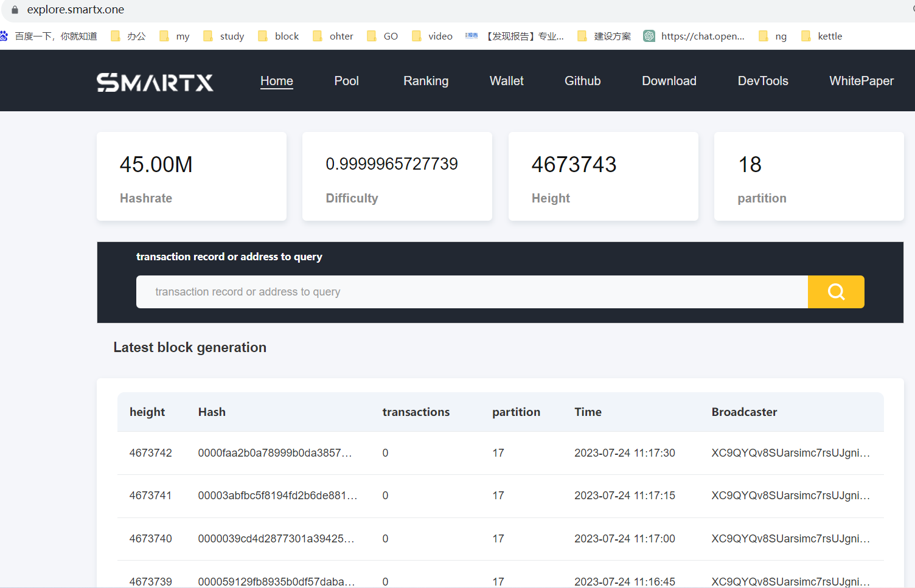915x588 pixels.
Task: Click broadcaster address in row 4673741
Action: point(791,496)
